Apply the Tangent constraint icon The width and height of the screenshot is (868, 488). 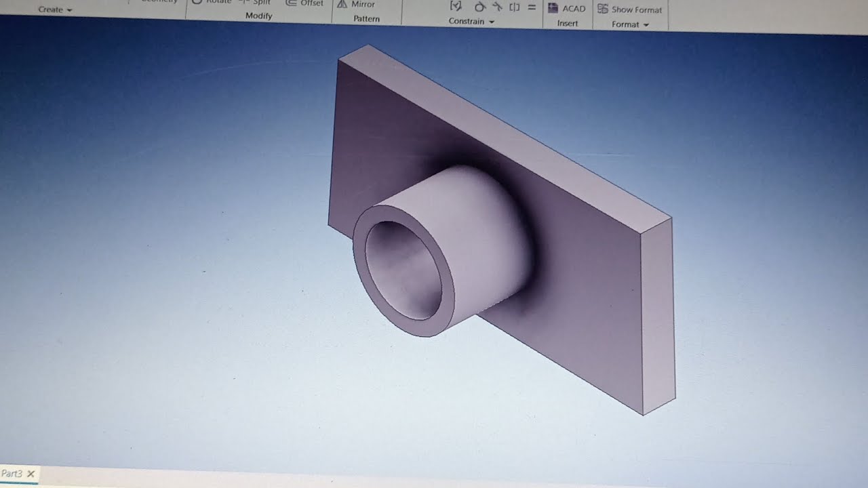479,7
